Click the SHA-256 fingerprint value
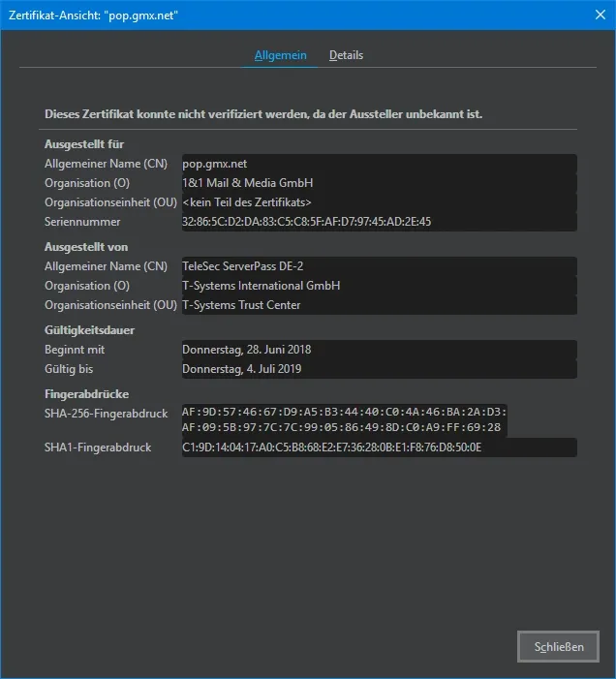Screen dimensions: 616x679 [345, 419]
